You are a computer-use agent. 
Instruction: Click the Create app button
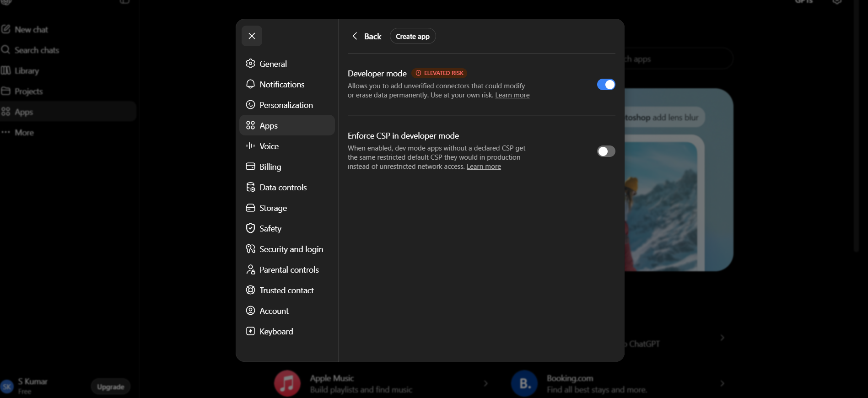coord(413,36)
